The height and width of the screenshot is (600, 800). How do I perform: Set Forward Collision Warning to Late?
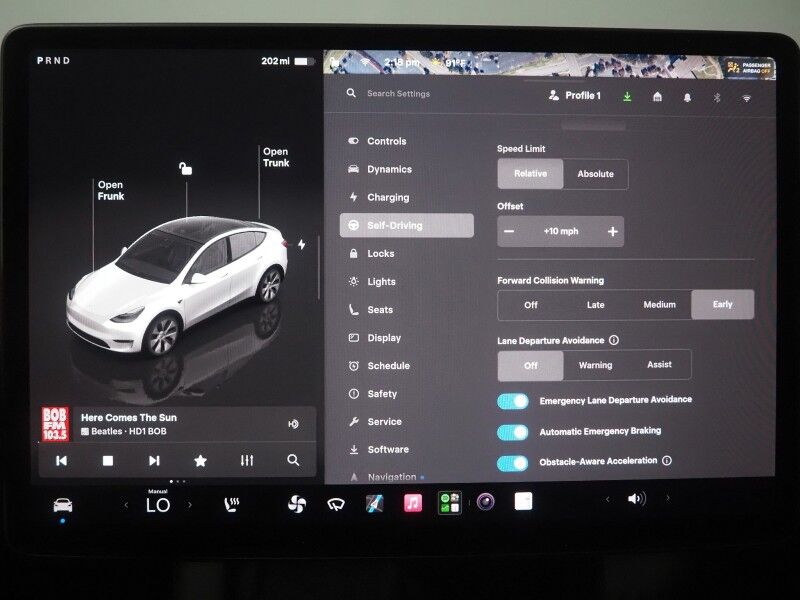coord(595,305)
